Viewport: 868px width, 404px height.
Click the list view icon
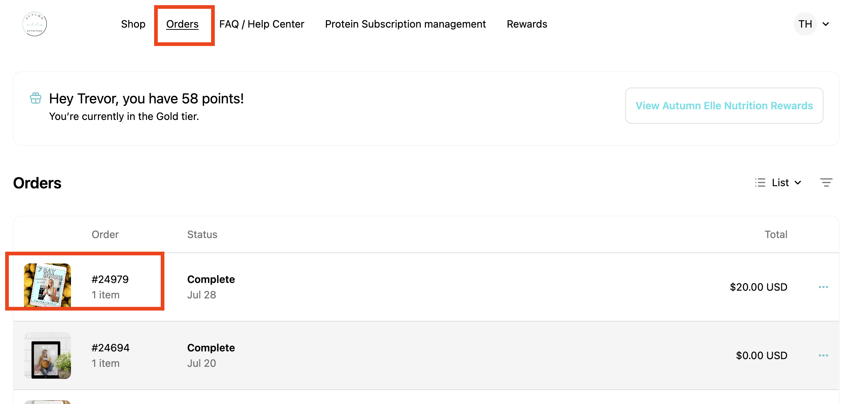(x=760, y=182)
